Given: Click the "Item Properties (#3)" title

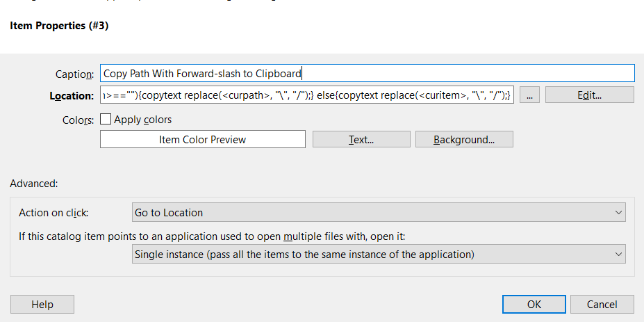Looking at the screenshot, I should 59,26.
